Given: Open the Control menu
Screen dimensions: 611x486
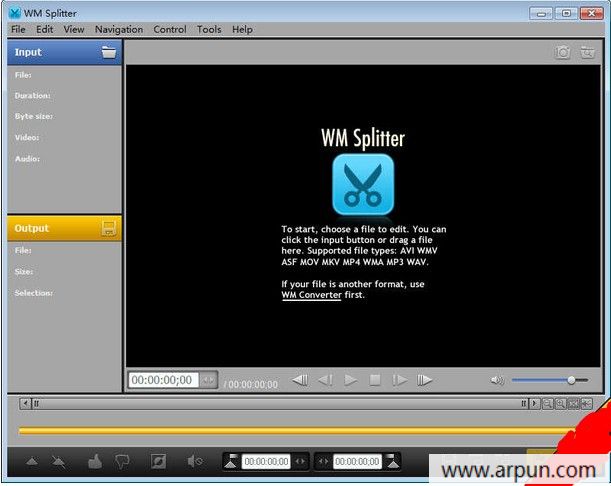Looking at the screenshot, I should pyautogui.click(x=170, y=29).
